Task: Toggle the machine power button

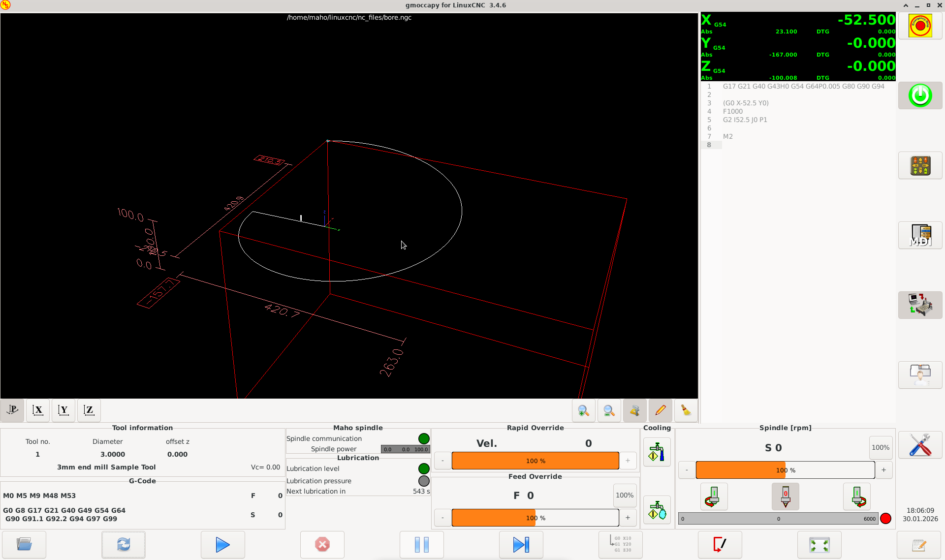Action: coord(919,95)
